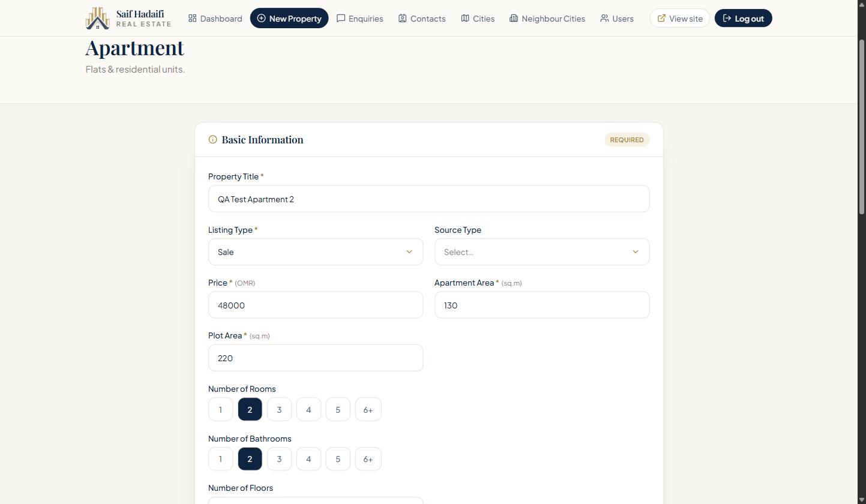The image size is (866, 504).
Task: Select 3 for Number of Rooms
Action: (x=279, y=410)
